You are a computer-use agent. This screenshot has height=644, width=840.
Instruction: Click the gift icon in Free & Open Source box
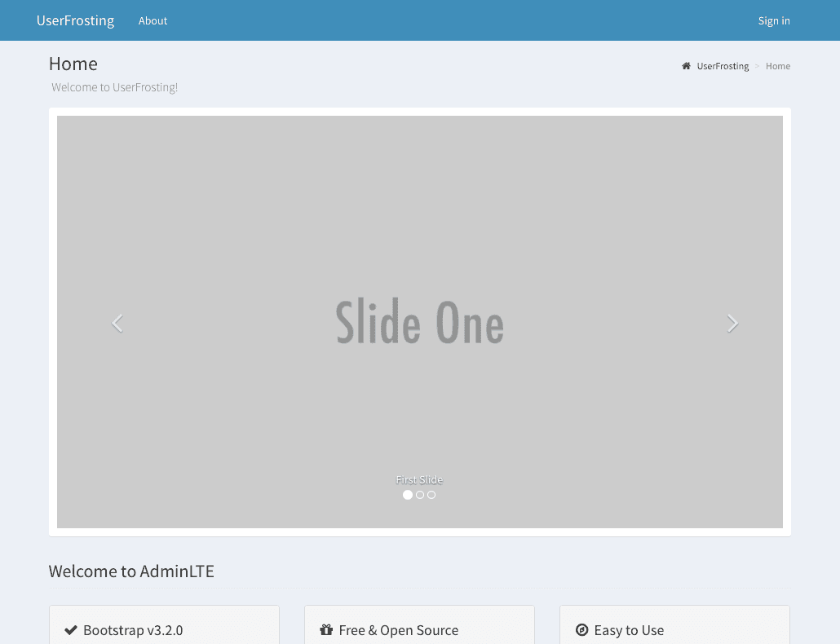point(326,629)
